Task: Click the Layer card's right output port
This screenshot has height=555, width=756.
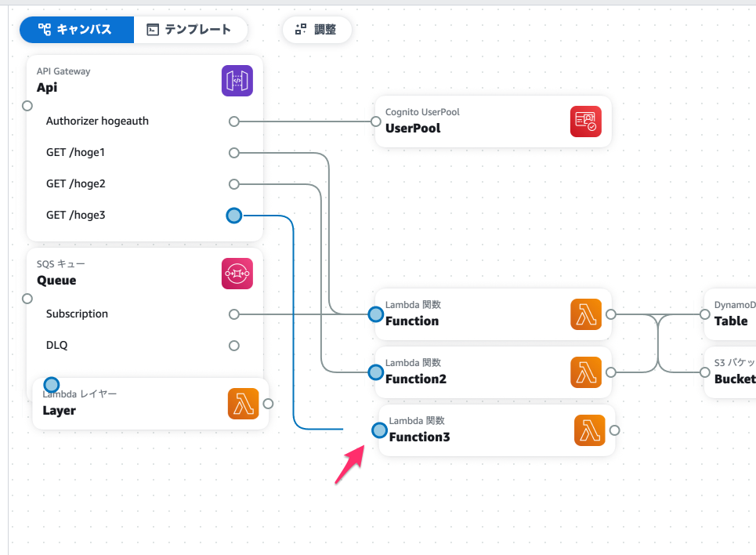Action: 269,404
